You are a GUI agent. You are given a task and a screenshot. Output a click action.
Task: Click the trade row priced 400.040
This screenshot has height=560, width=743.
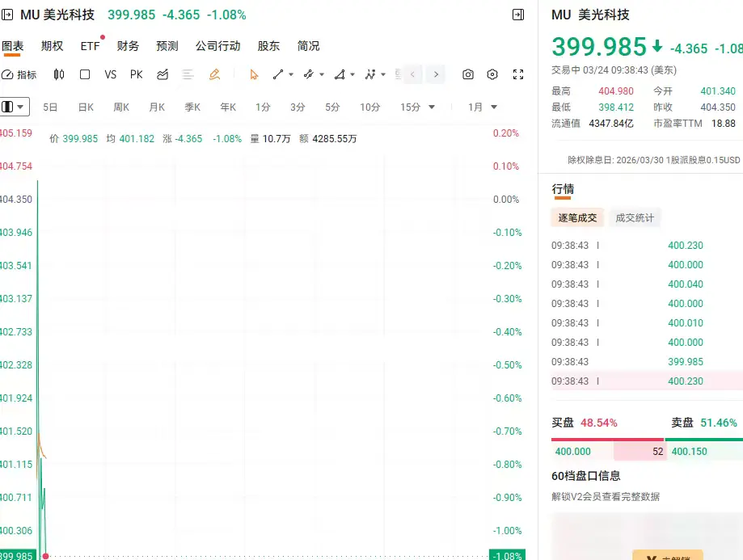[647, 284]
